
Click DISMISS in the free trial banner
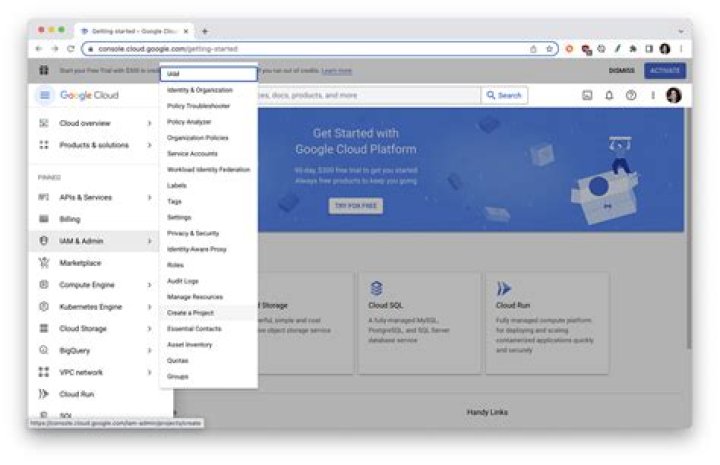622,70
